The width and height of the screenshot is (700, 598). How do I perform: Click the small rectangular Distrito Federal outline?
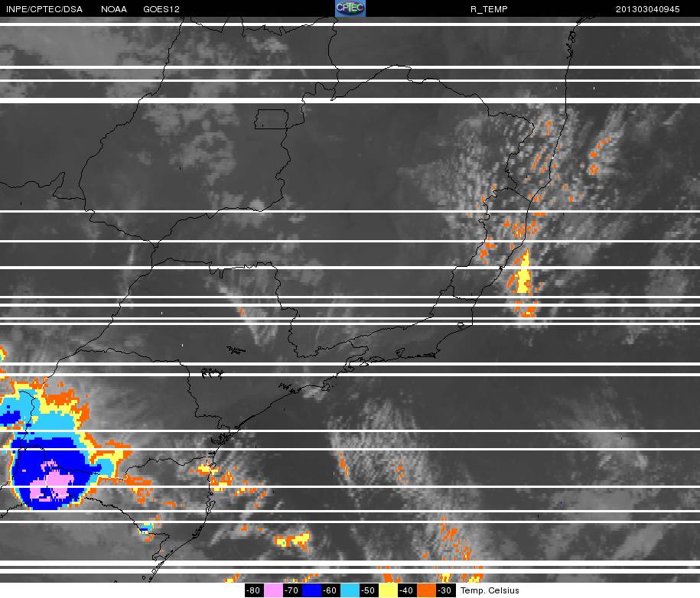[x=272, y=119]
